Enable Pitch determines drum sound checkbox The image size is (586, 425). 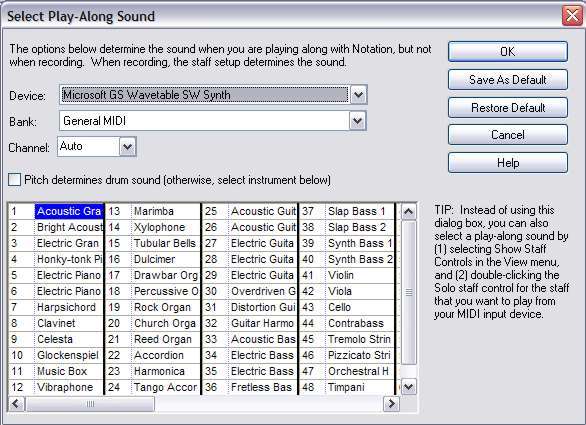click(x=15, y=180)
